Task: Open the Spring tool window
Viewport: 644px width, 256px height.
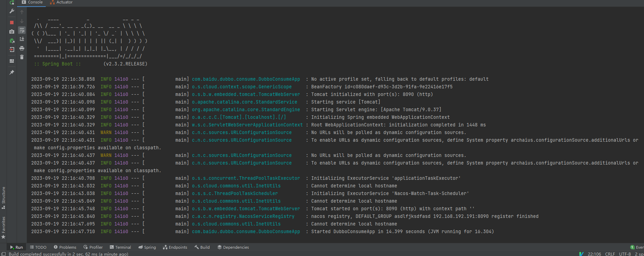Action: tap(147, 247)
